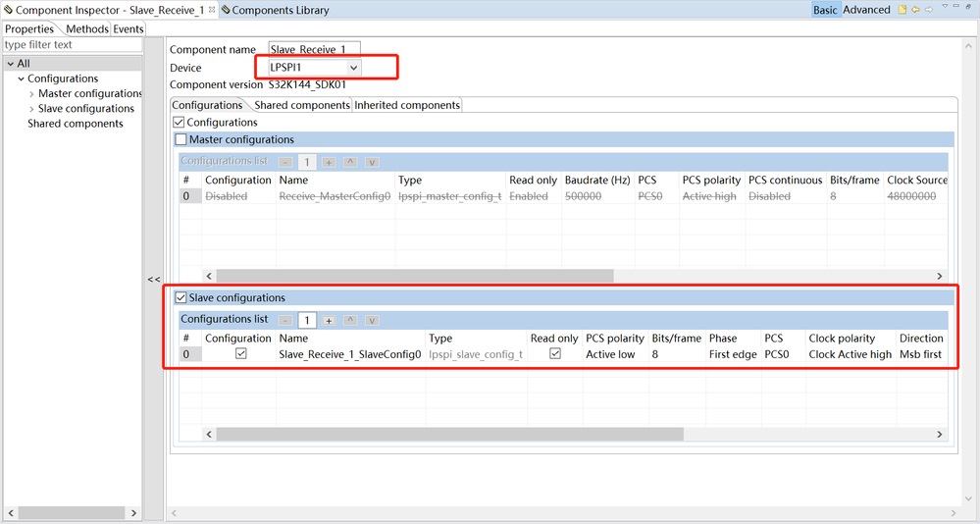980x524 pixels.
Task: Toggle the top Configurations checkbox
Action: pyautogui.click(x=179, y=123)
